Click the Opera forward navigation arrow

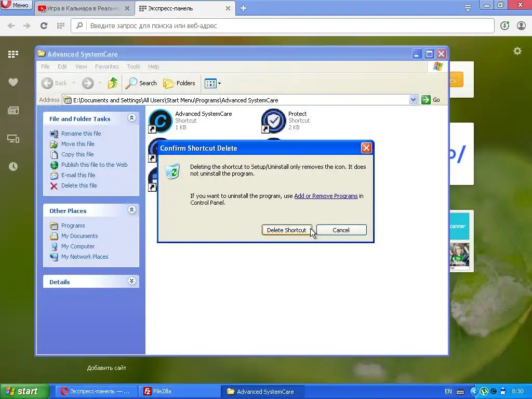pos(27,25)
